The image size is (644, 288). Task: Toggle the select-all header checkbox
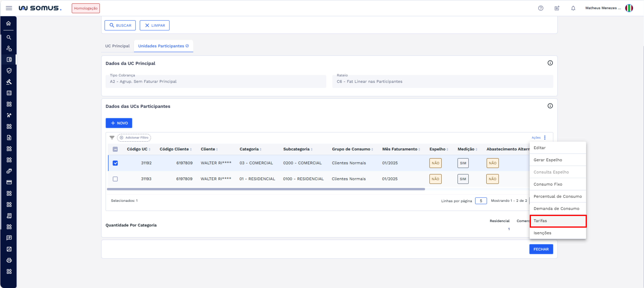coord(115,149)
